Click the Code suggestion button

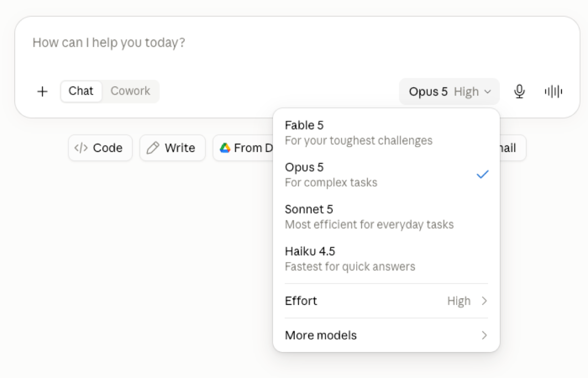[x=100, y=148]
